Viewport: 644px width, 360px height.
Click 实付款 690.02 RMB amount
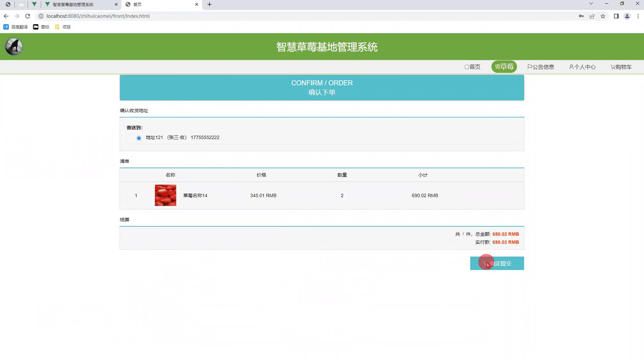click(x=505, y=242)
